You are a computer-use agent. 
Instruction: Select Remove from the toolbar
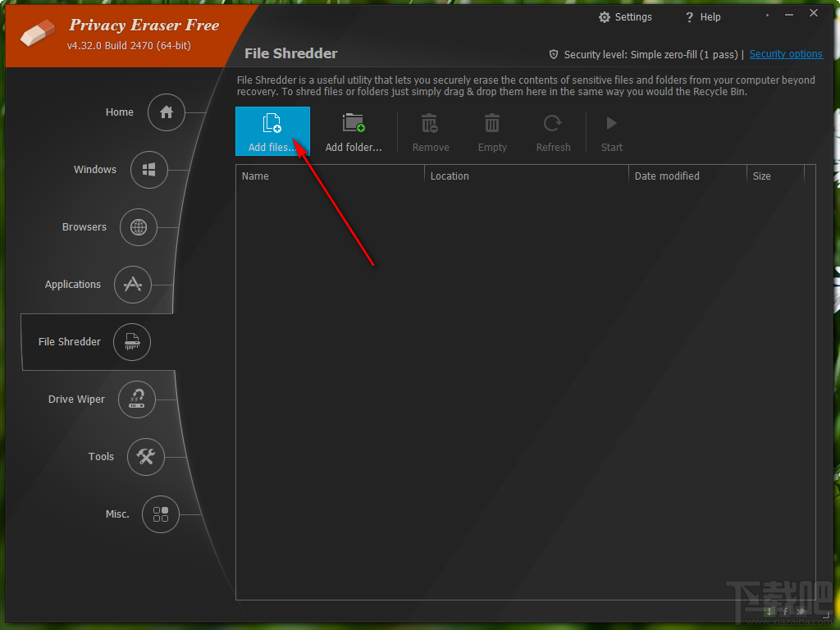point(430,130)
